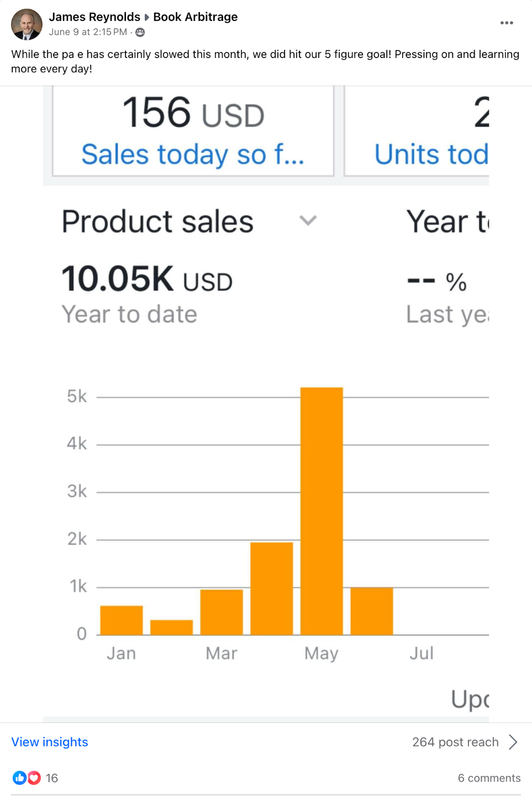This screenshot has width=532, height=796.
Task: Expand the Product sales dropdown chevron
Action: pos(308,221)
